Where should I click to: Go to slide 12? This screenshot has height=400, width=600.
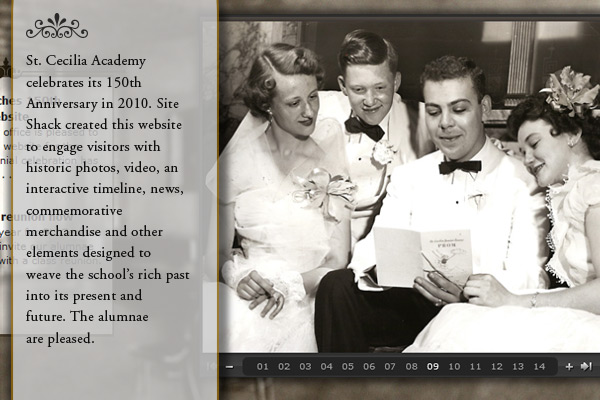(x=497, y=367)
